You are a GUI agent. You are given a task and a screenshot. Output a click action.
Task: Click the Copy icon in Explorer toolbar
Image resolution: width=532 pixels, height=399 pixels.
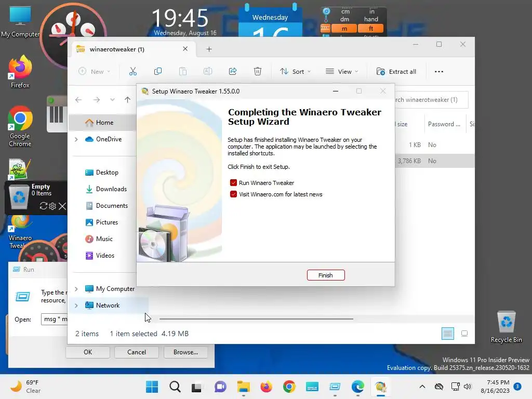tap(158, 72)
